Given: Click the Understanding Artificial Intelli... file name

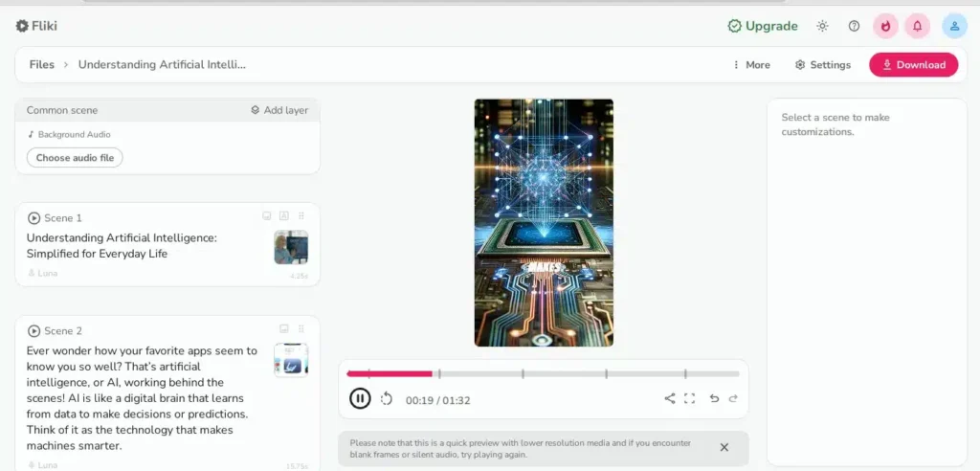Looking at the screenshot, I should [162, 64].
